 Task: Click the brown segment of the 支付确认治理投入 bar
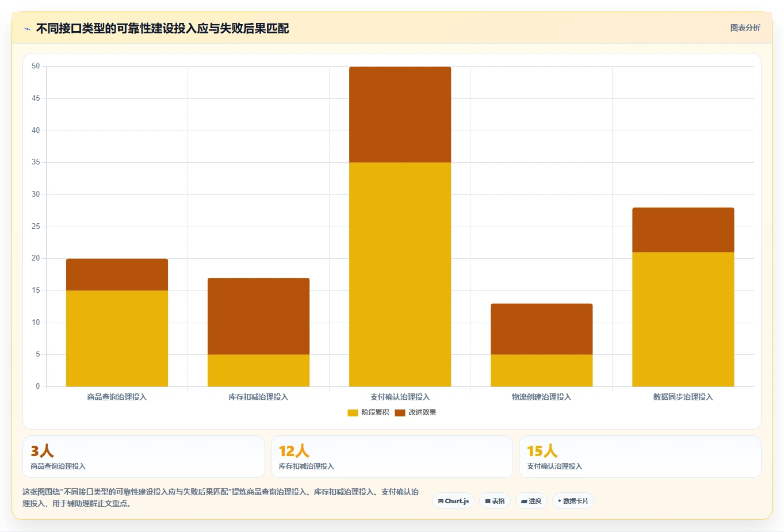[400, 114]
